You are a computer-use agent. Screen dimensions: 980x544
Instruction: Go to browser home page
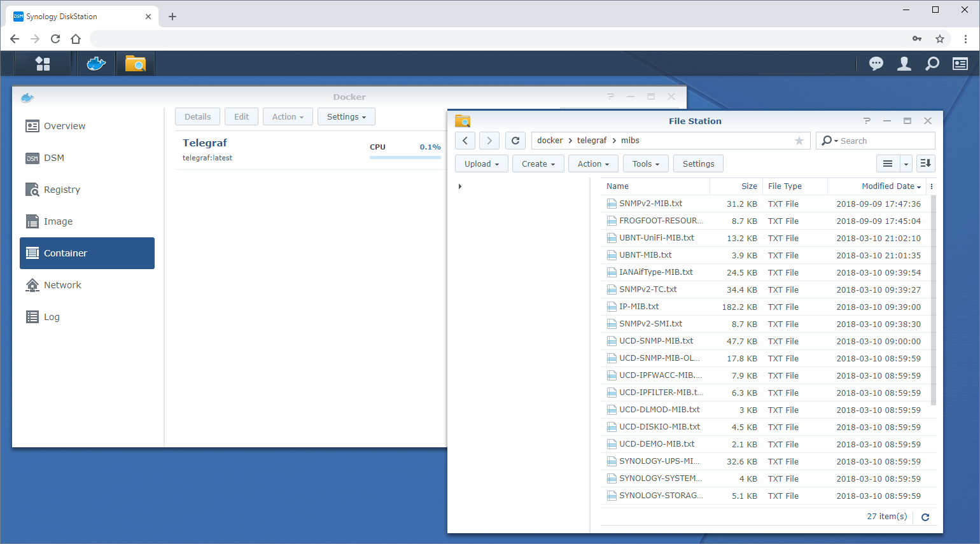76,39
